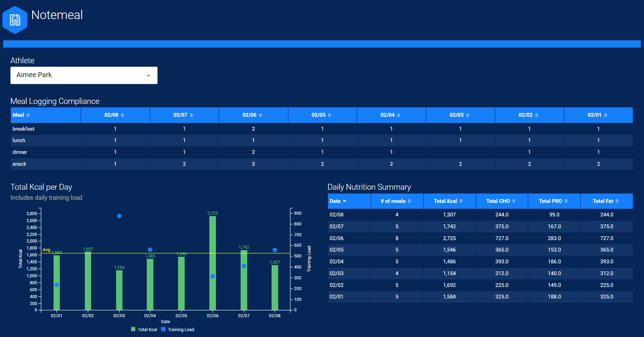Image resolution: width=644 pixels, height=337 pixels.
Task: Sort nutrition summary by Date column
Action: point(338,201)
